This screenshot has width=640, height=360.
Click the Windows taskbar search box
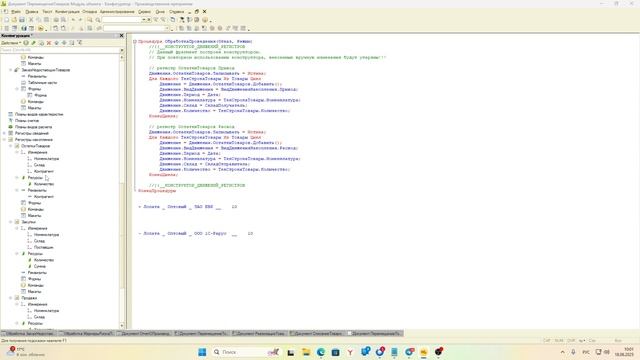click(x=245, y=352)
